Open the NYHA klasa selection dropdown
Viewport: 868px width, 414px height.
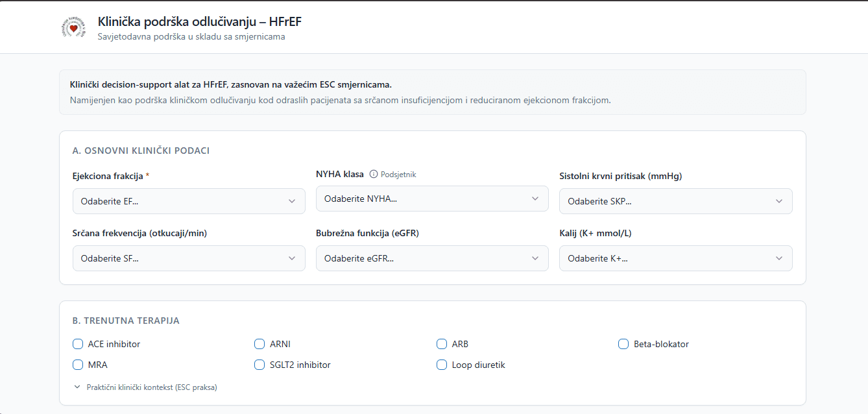[x=432, y=199]
